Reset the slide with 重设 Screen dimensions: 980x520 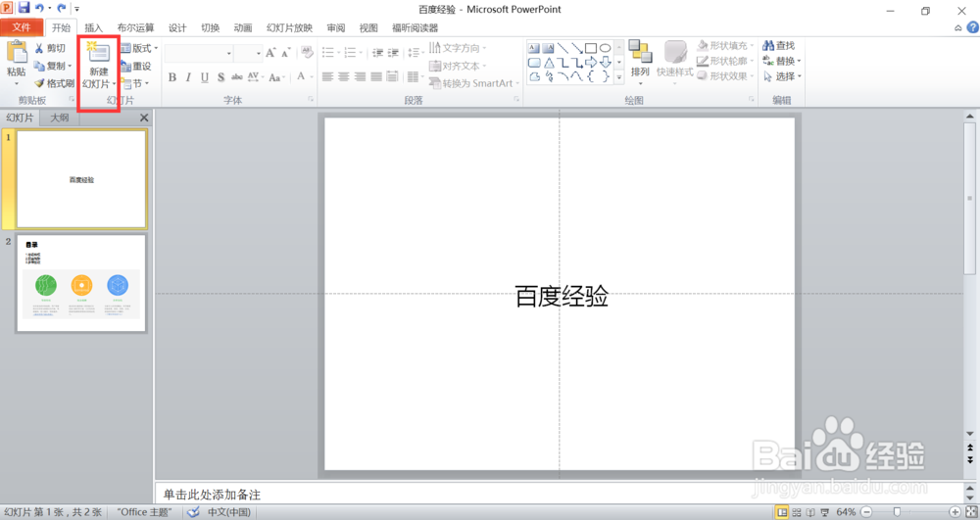[x=136, y=66]
